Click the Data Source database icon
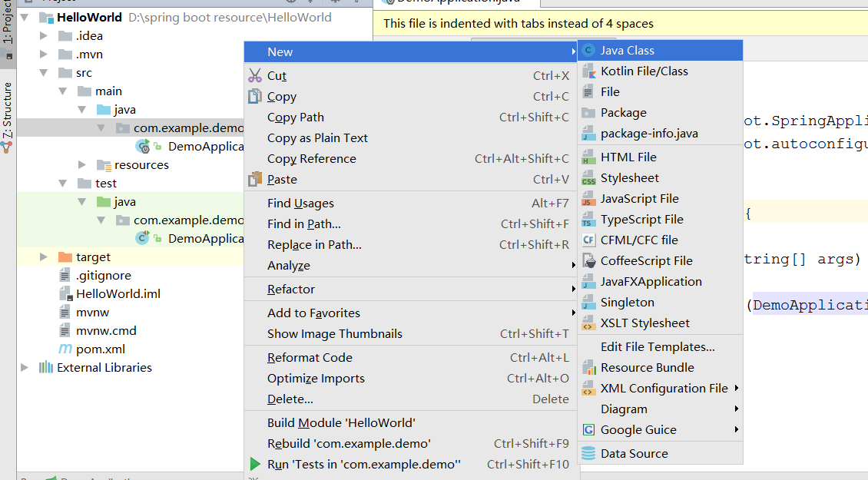The image size is (868, 480). point(588,454)
